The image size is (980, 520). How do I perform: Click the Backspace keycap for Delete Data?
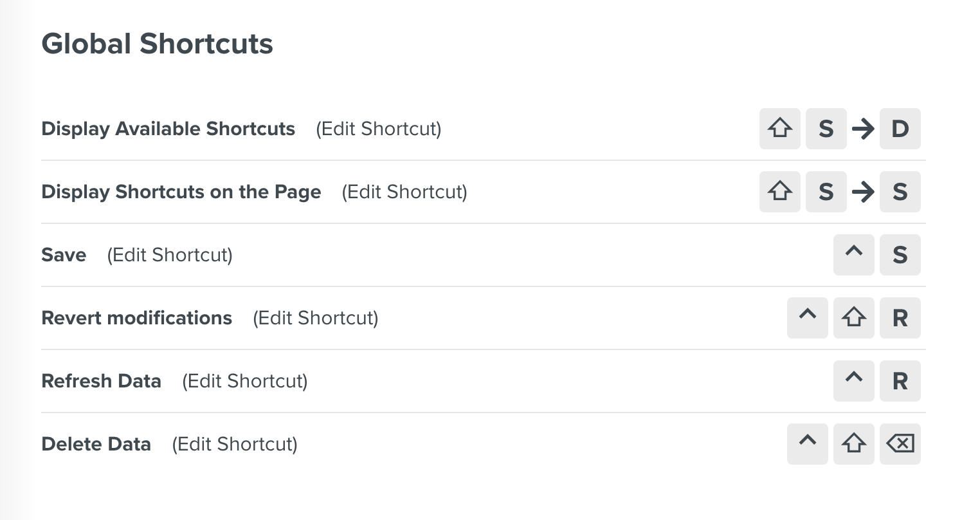coord(900,444)
